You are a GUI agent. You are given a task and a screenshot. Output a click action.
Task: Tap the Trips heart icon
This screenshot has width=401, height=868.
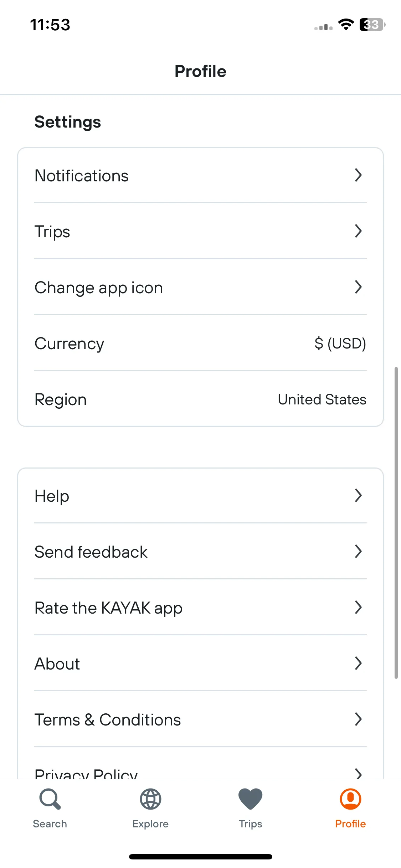[251, 799]
